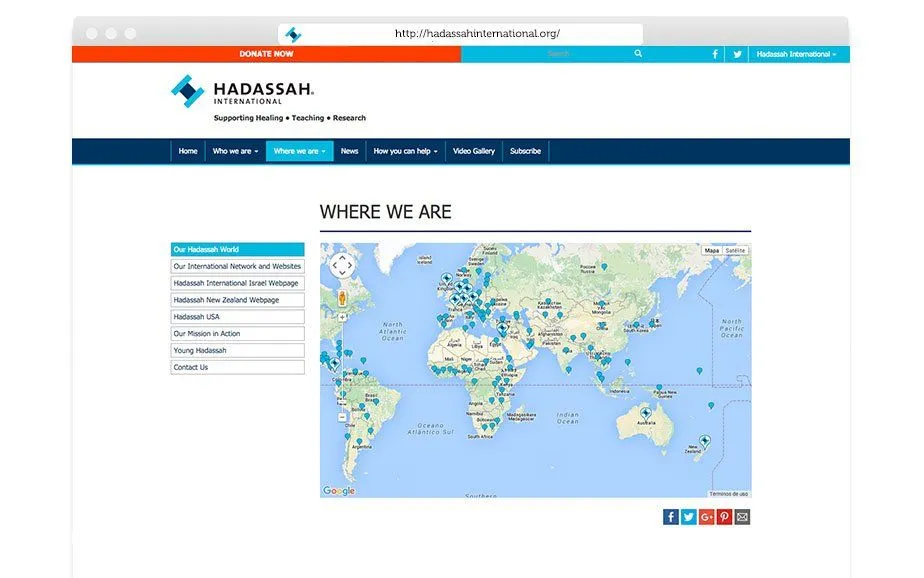Image resolution: width=924 pixels, height=578 pixels.
Task: Open How you can help dropdown
Action: (405, 151)
